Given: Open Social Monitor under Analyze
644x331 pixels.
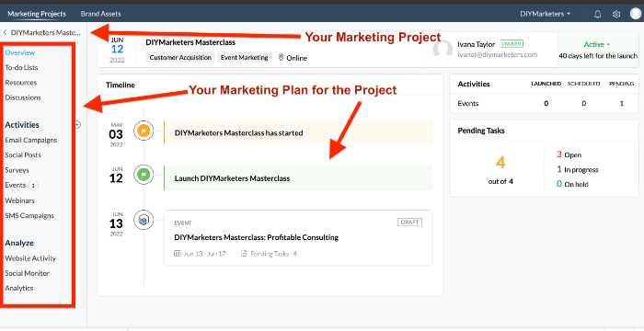Looking at the screenshot, I should point(27,273).
